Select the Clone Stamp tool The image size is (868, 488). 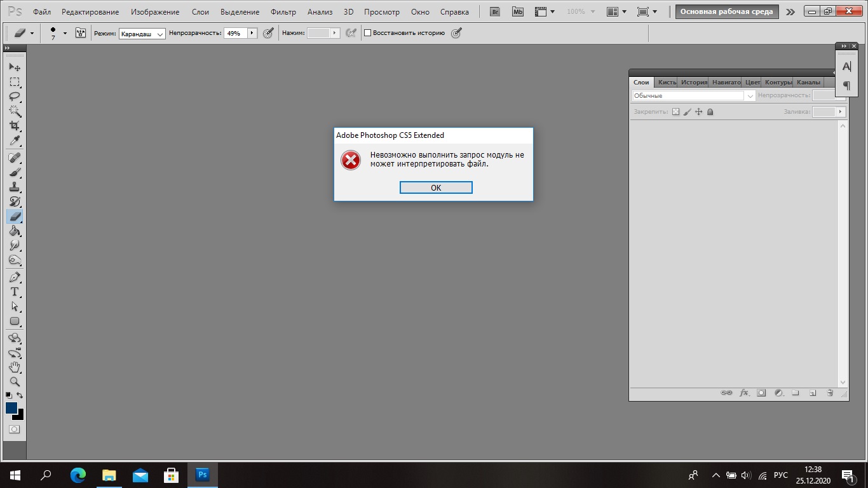pyautogui.click(x=15, y=187)
